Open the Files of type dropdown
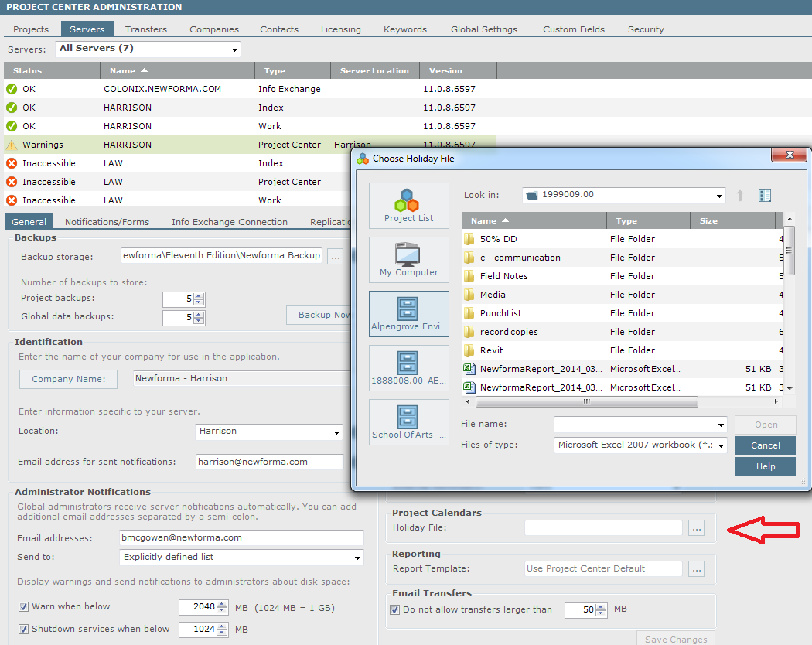 click(721, 445)
